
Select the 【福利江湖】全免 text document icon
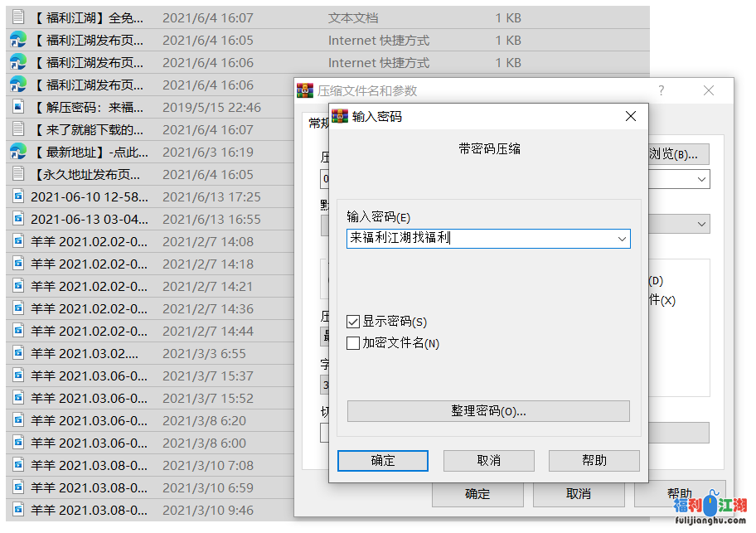(x=17, y=17)
